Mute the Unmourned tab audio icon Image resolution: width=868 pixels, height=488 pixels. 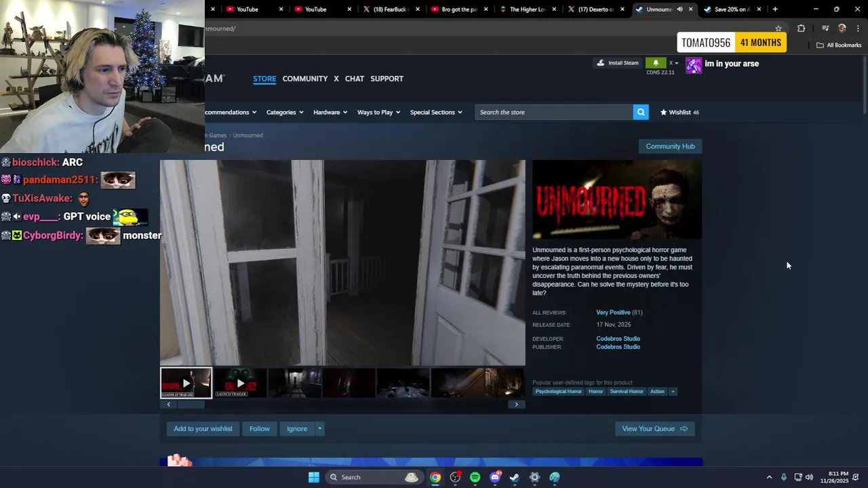(679, 9)
